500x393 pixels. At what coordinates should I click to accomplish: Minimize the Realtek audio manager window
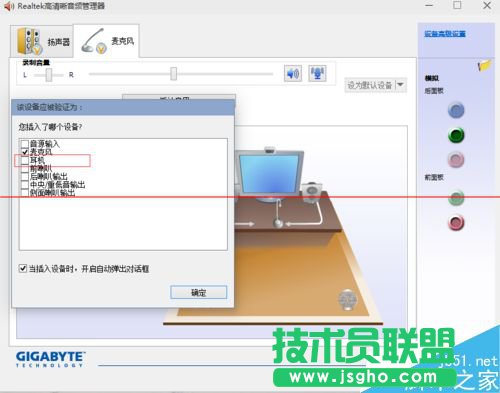click(429, 6)
